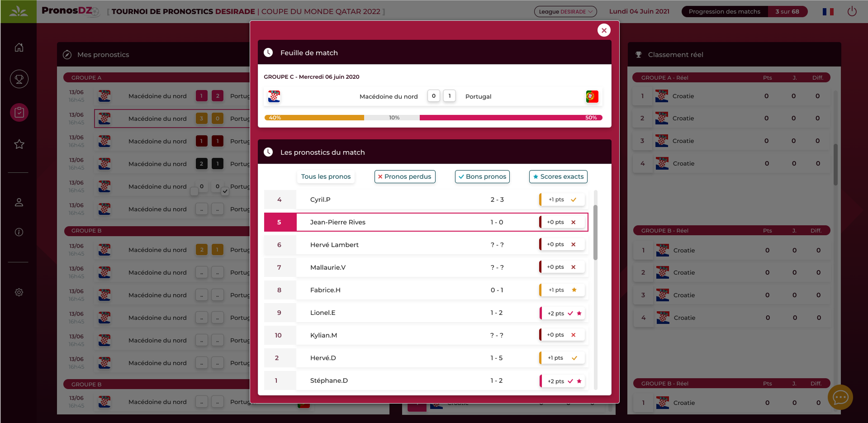The image size is (868, 423).
Task: Open the user profile sidebar icon
Action: tap(19, 202)
